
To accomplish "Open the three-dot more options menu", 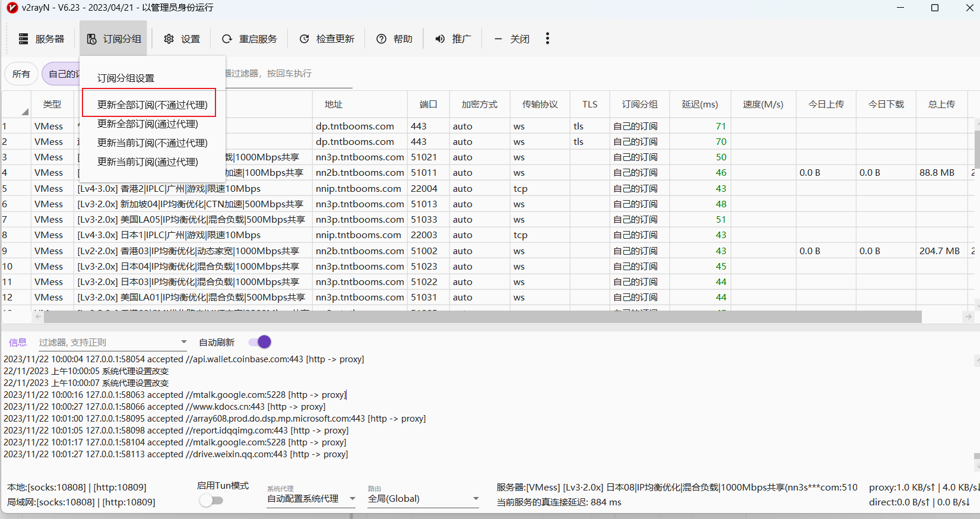I will point(547,39).
